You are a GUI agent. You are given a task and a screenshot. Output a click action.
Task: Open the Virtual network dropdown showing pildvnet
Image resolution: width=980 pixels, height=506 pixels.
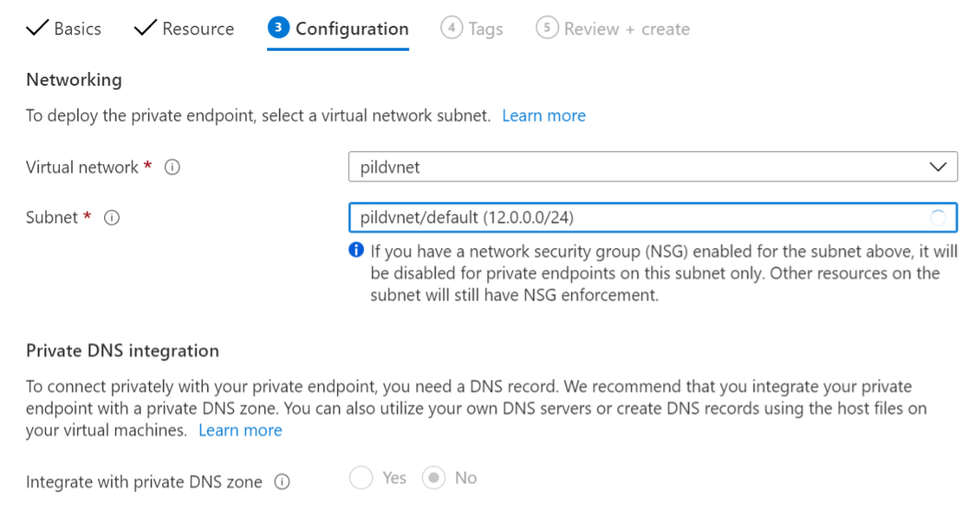click(x=636, y=168)
